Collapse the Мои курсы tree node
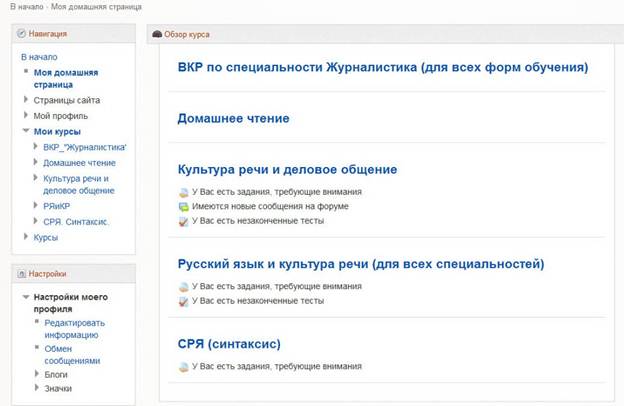The width and height of the screenshot is (624, 406). pyautogui.click(x=26, y=131)
